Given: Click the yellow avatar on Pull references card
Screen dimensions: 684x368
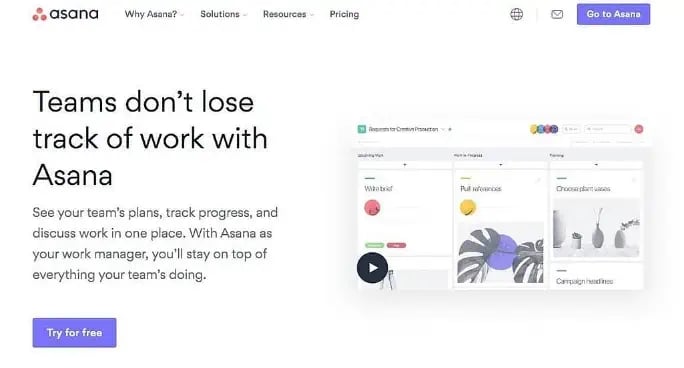Looking at the screenshot, I should click(468, 208).
